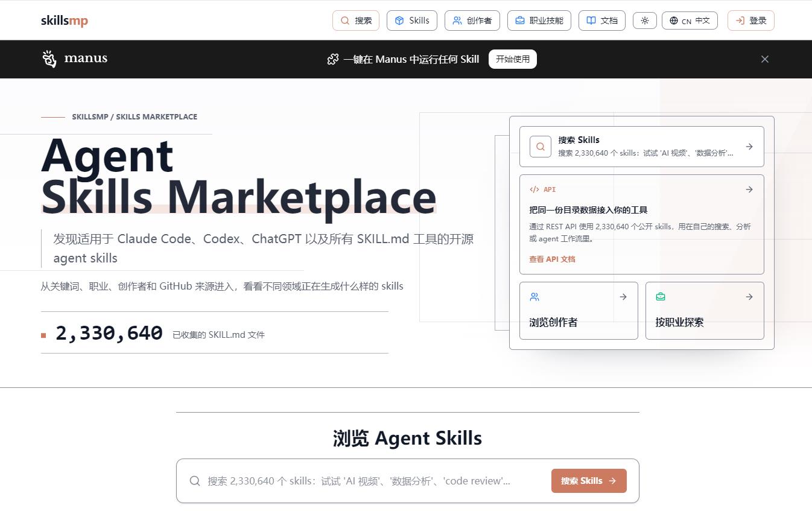Click the 开始使用 button in the banner

click(x=513, y=59)
